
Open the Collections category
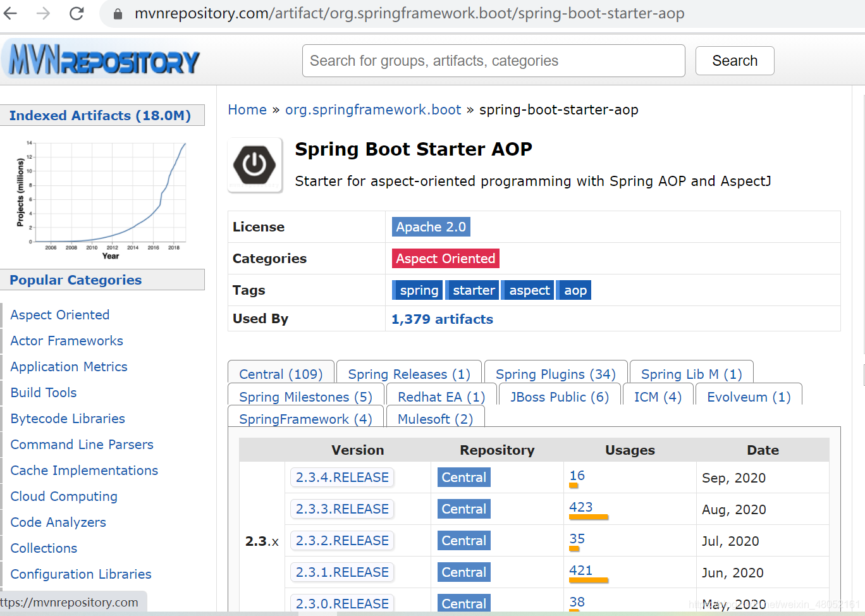pyautogui.click(x=44, y=548)
